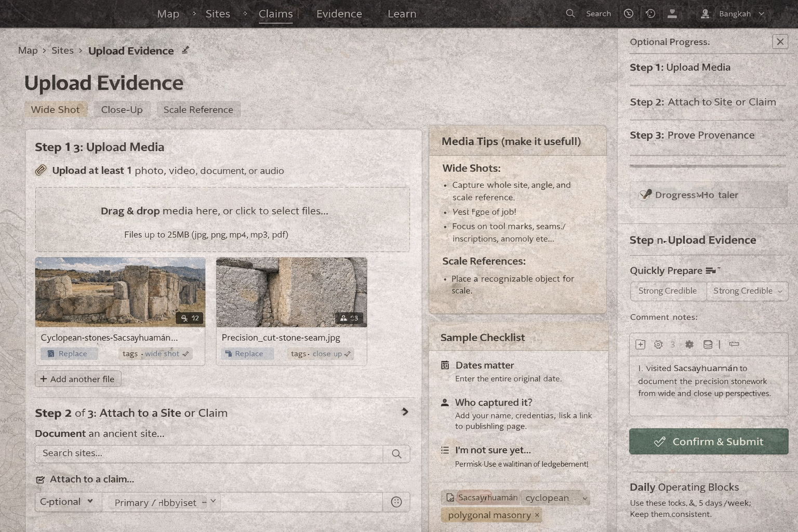Click the Search sites input field

click(208, 454)
